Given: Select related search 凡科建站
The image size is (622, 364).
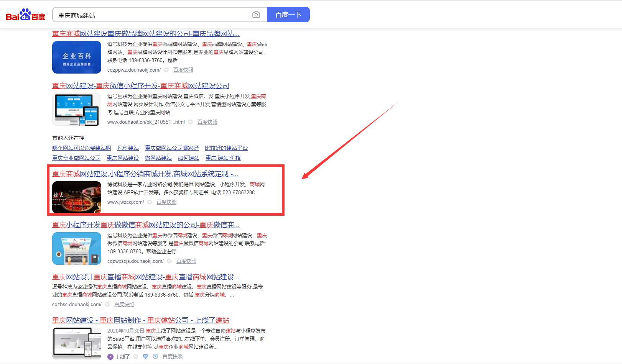Looking at the screenshot, I should click(x=128, y=148).
